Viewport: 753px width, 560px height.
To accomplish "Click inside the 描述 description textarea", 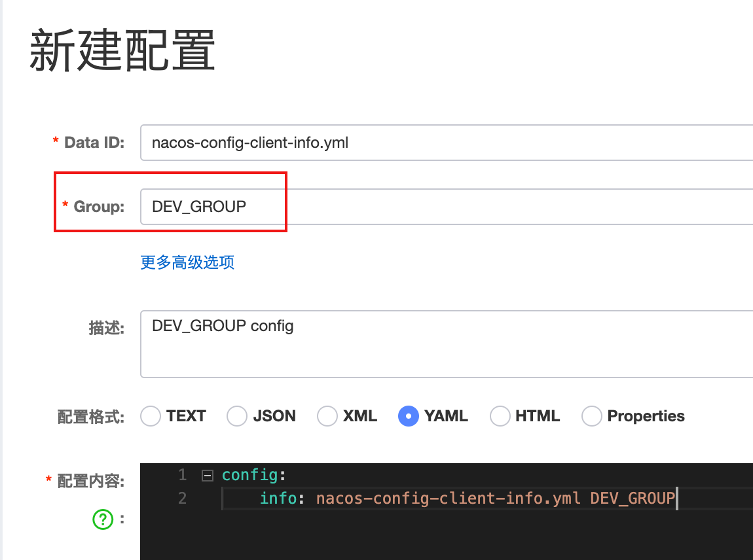I will pos(447,344).
